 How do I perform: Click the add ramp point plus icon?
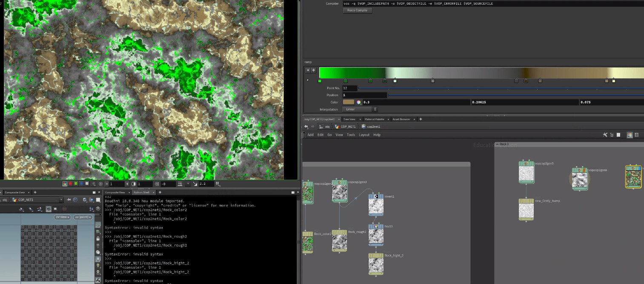314,70
